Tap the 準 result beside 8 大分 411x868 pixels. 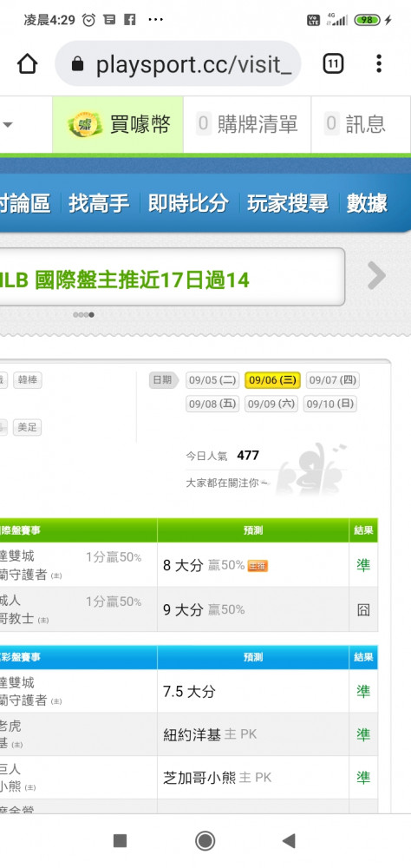[x=363, y=565]
